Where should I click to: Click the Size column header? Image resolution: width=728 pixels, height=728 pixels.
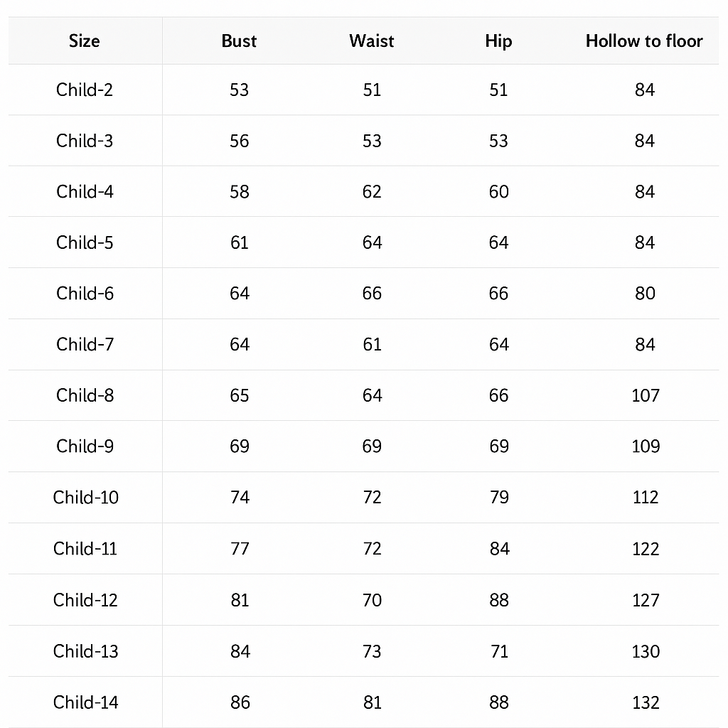pyautogui.click(x=84, y=41)
